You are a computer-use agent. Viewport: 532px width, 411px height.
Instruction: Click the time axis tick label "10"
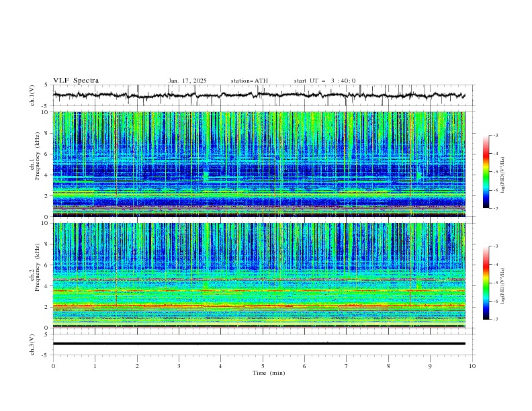click(x=472, y=366)
